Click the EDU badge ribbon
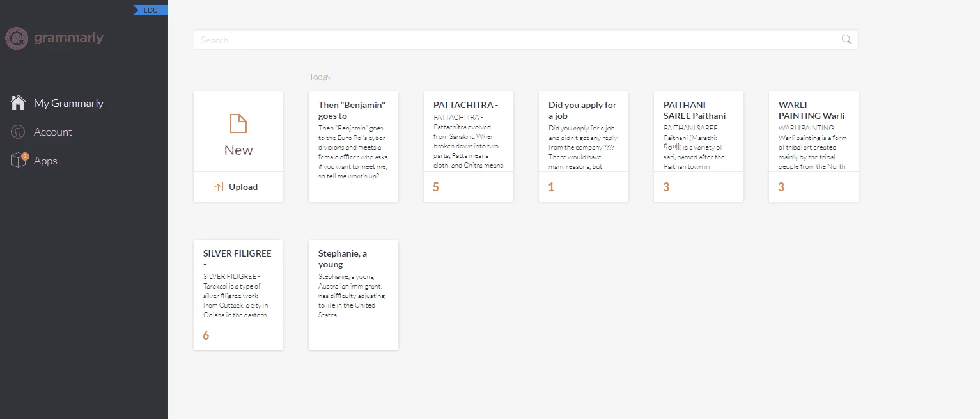 point(150,10)
